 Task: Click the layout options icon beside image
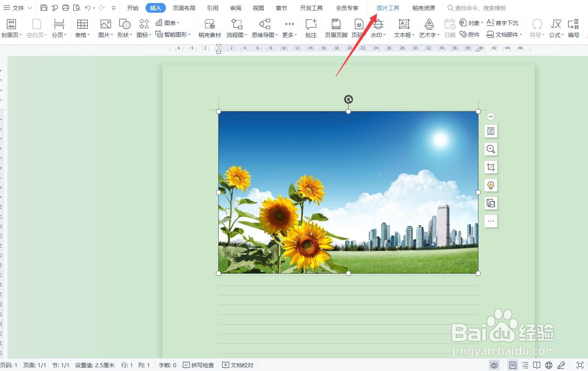491,131
